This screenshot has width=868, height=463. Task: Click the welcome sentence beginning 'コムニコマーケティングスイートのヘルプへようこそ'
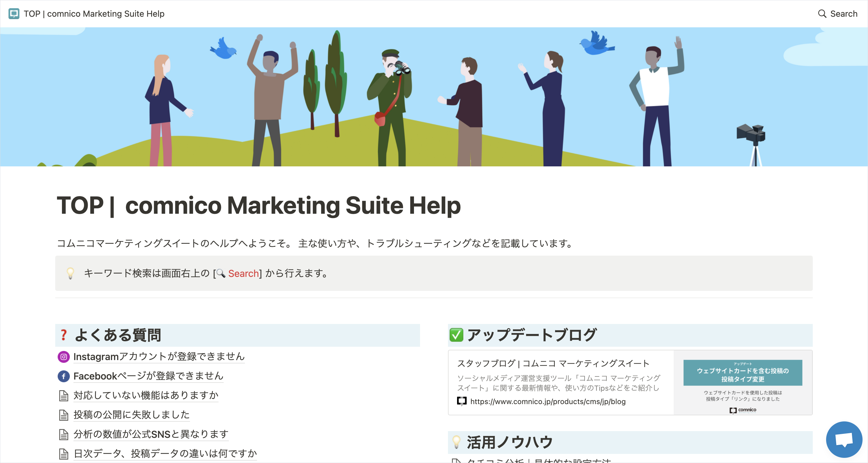316,243
